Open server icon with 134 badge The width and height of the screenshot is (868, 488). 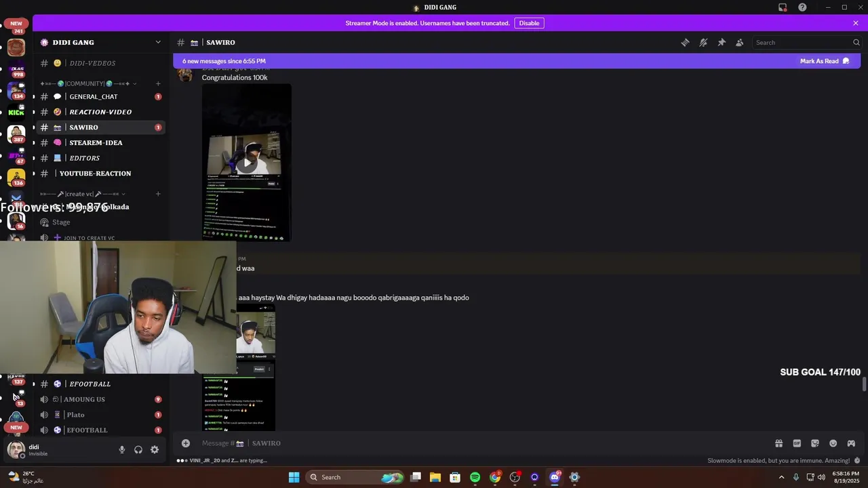[16, 90]
